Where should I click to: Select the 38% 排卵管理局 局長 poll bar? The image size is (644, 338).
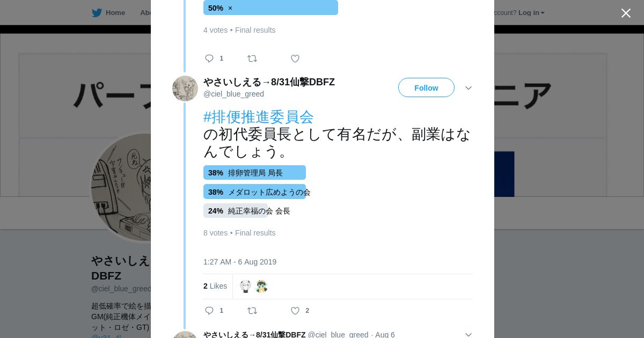tap(254, 173)
